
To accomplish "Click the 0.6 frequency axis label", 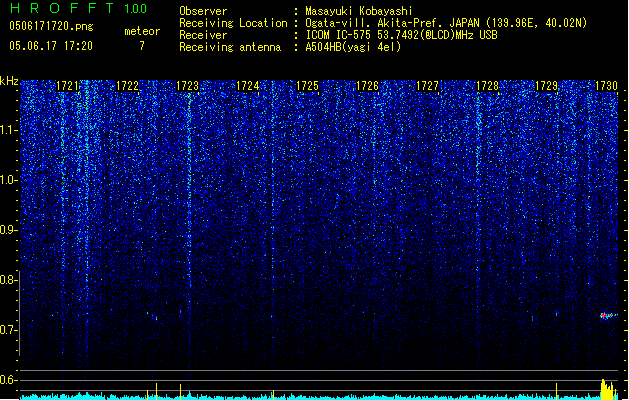I will tap(9, 380).
